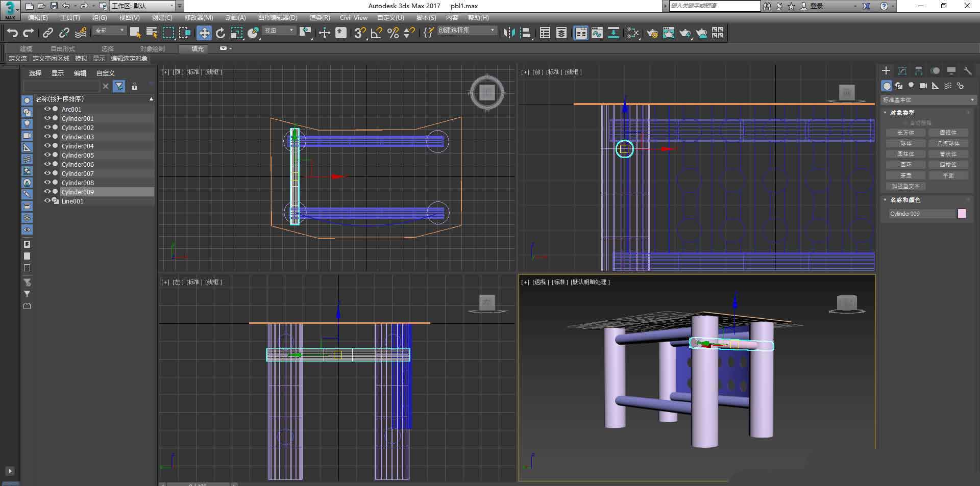Toggle the Window/Crossing selection icon
980x486 pixels.
click(185, 33)
